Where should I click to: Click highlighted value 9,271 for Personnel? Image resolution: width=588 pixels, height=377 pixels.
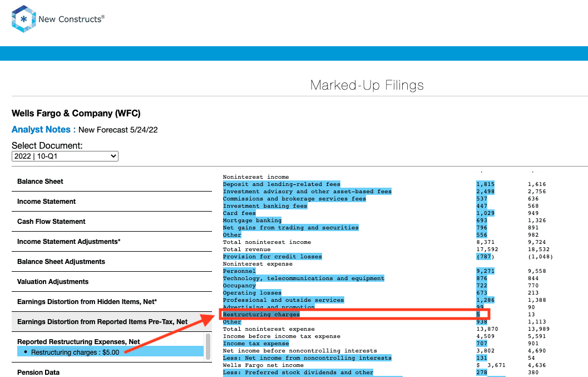(x=485, y=271)
